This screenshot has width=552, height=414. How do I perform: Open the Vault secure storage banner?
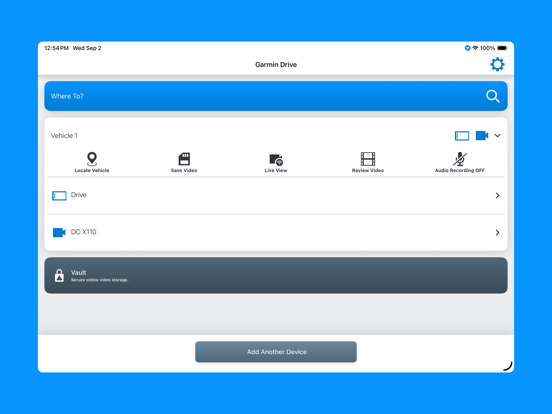click(276, 275)
